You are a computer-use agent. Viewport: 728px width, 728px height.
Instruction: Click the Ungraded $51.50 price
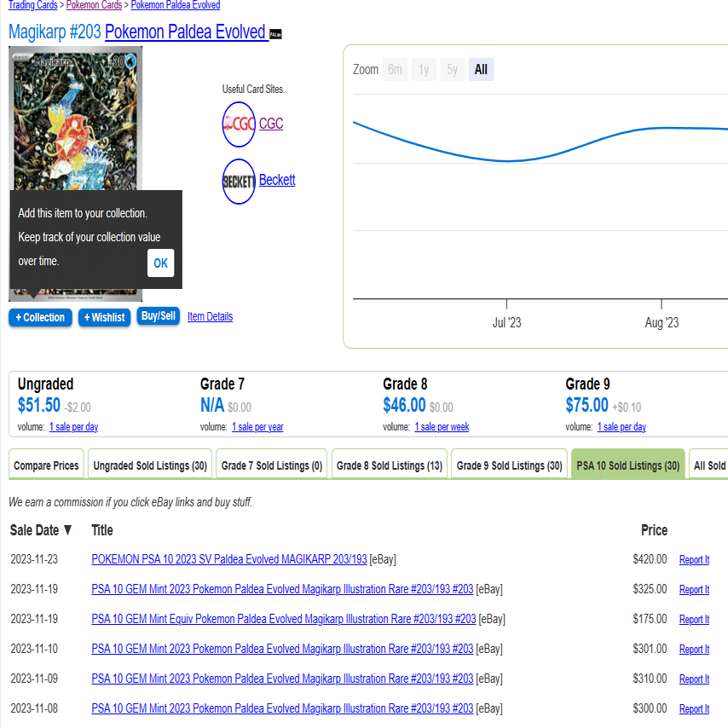(39, 405)
